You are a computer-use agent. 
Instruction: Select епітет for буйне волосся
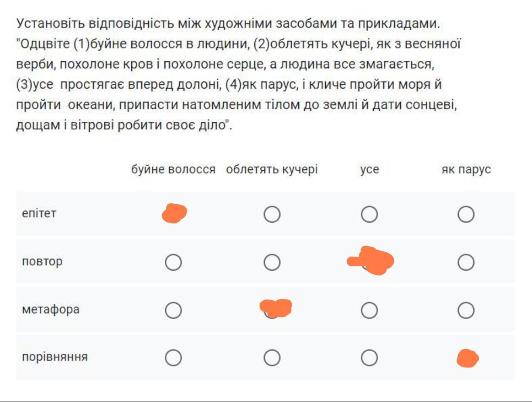(174, 214)
